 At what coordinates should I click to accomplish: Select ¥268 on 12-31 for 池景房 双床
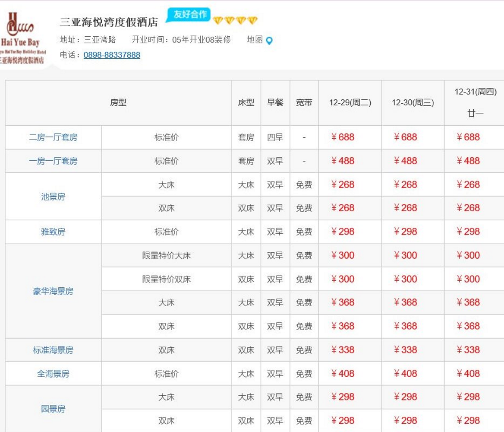pos(468,208)
